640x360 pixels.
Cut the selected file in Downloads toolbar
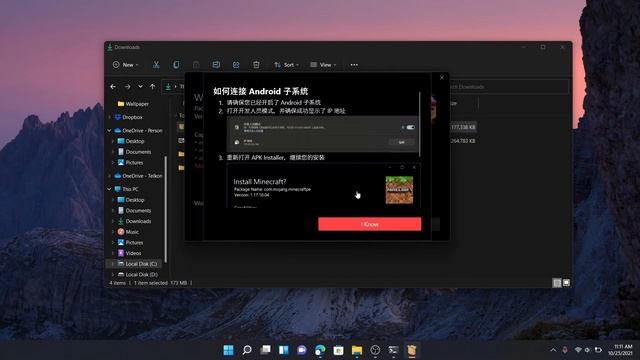(x=156, y=65)
